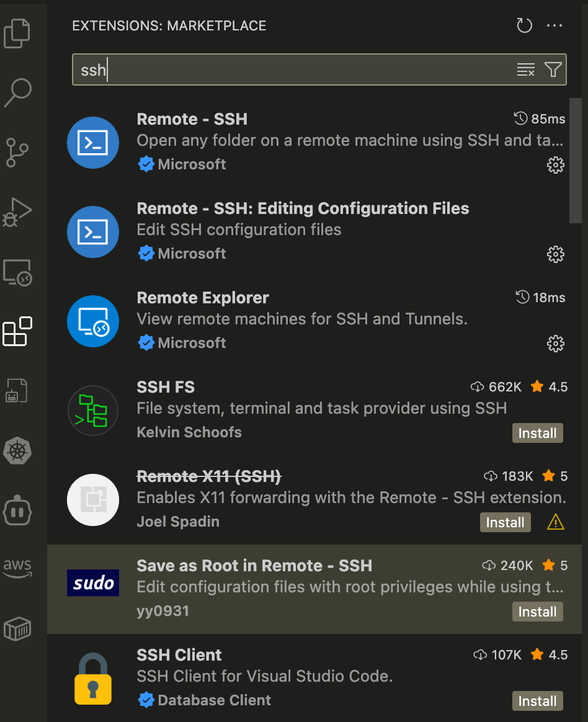Click 'SSH Client for Visual Studio Code.' description

click(x=265, y=677)
